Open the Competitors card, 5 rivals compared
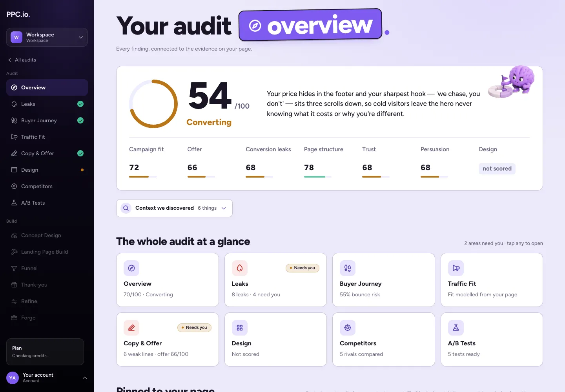The height and width of the screenshot is (392, 565). click(x=384, y=339)
